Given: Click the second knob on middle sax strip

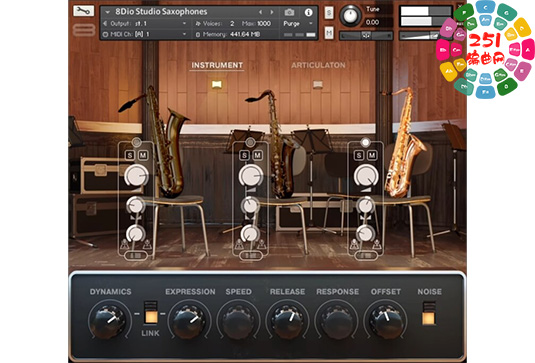Looking at the screenshot, I should pyautogui.click(x=250, y=205).
